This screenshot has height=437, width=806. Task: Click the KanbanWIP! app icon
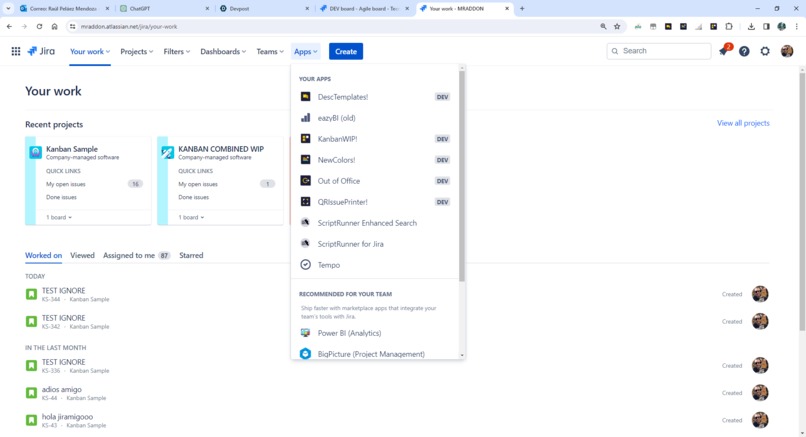[305, 139]
